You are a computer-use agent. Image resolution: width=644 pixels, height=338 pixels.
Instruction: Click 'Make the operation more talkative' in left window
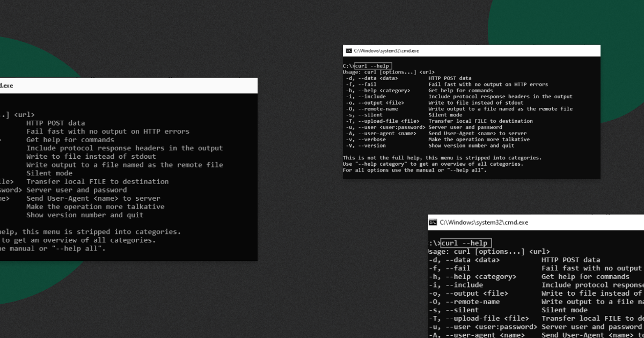coord(96,207)
